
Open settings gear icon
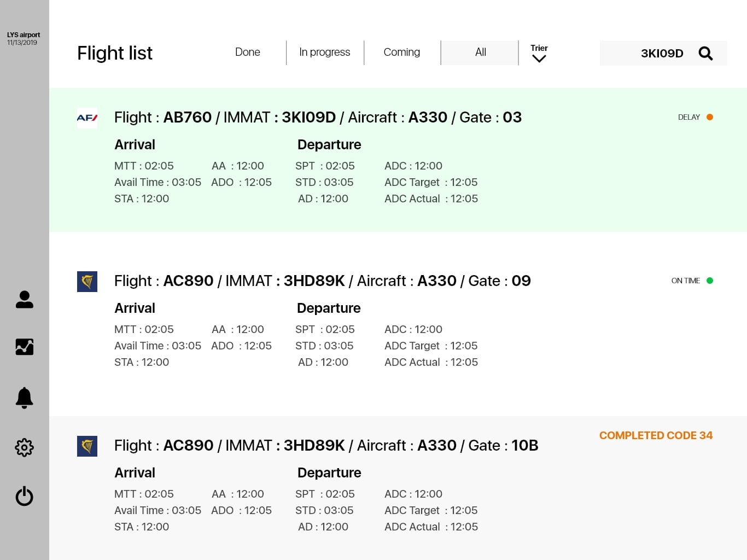(x=25, y=447)
